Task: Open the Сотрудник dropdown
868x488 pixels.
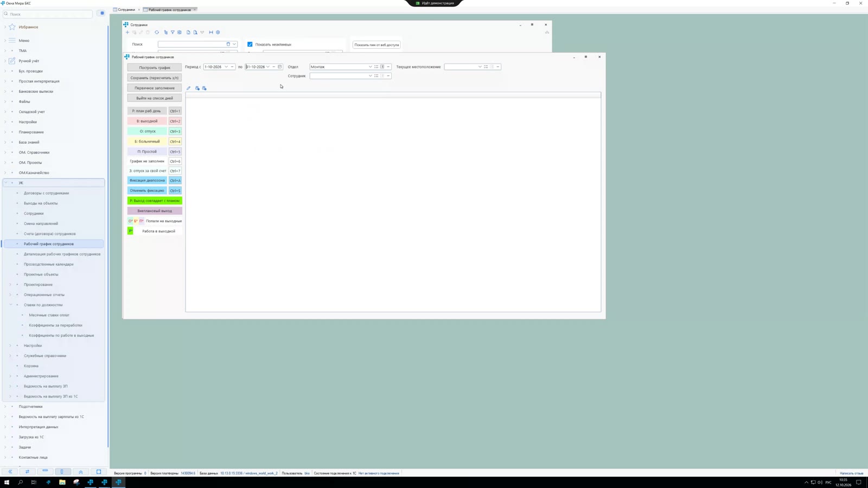Action: [x=371, y=76]
